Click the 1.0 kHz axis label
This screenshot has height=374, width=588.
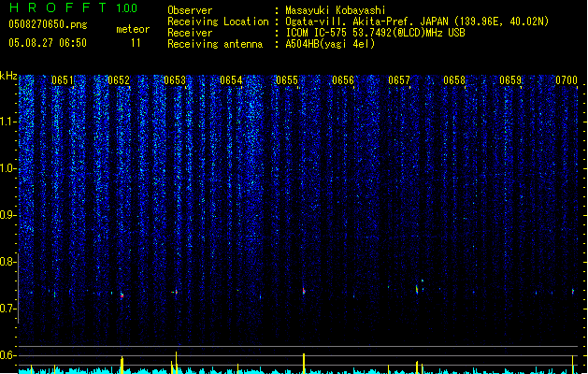click(8, 168)
